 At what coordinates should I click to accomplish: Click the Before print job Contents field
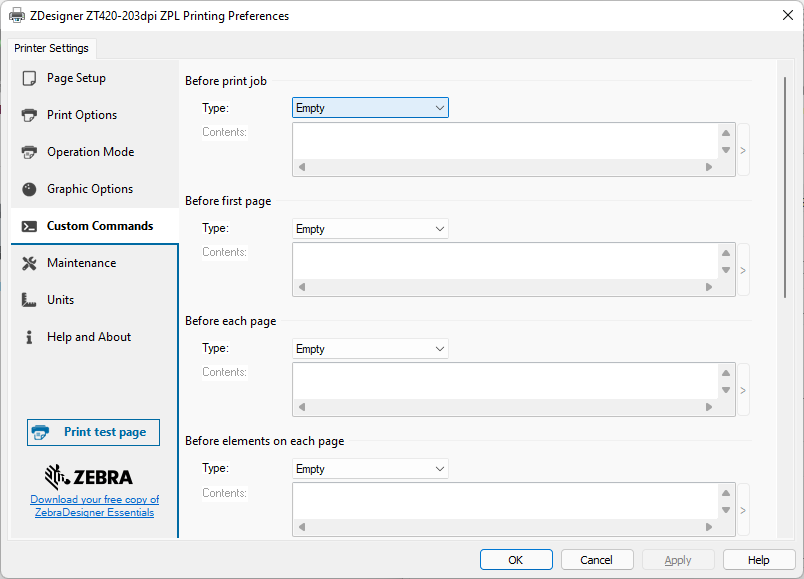coord(505,141)
